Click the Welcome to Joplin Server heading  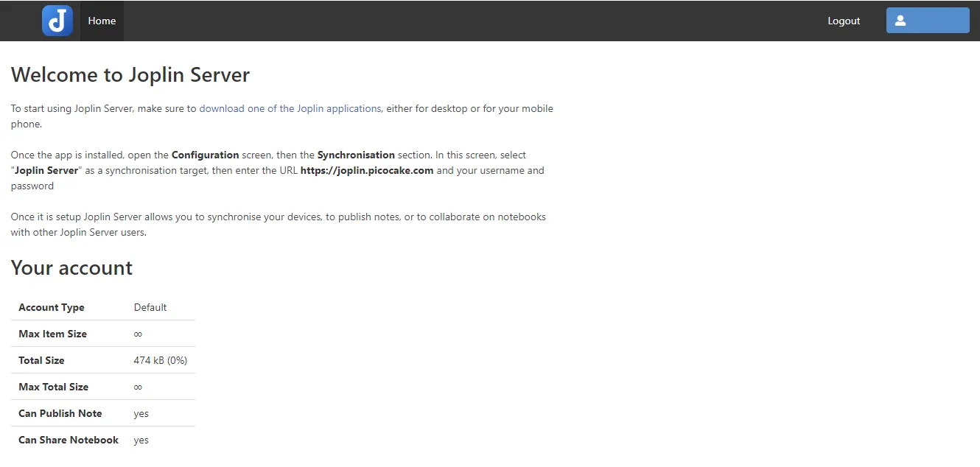130,75
